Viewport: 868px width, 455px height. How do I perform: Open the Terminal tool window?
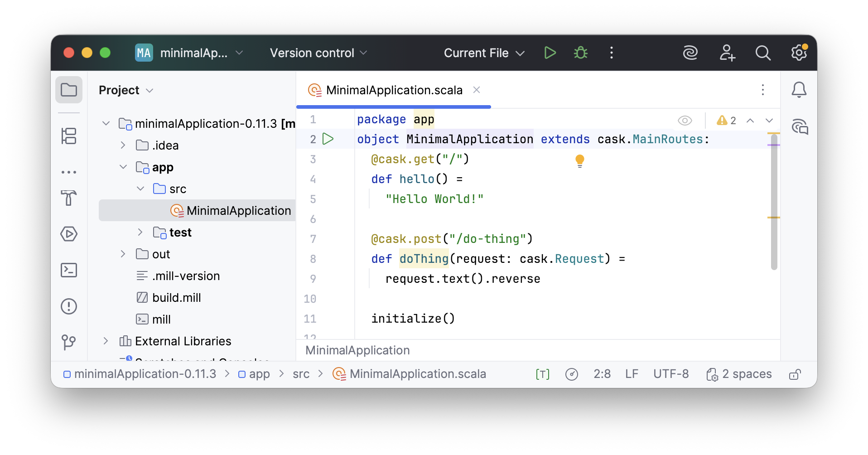[x=69, y=270]
